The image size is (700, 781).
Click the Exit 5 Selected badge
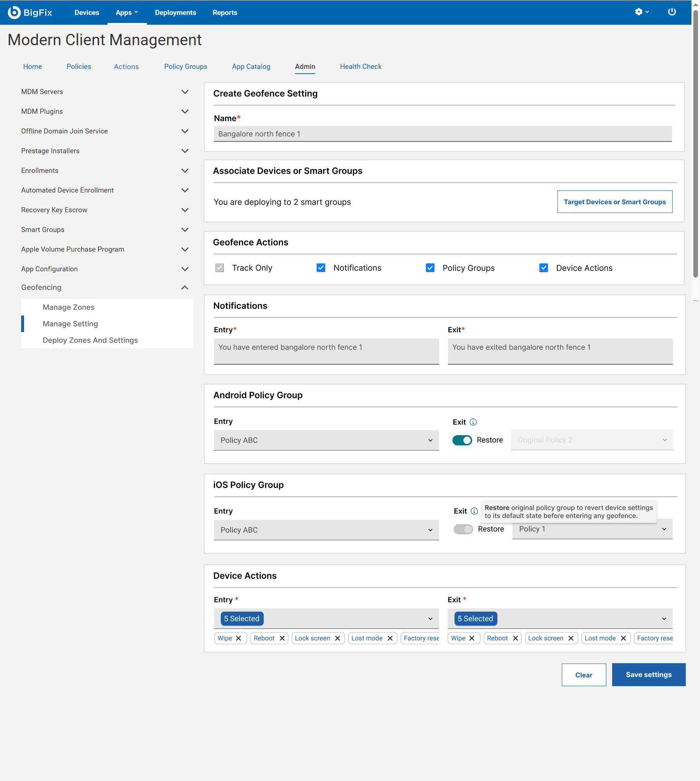(475, 618)
